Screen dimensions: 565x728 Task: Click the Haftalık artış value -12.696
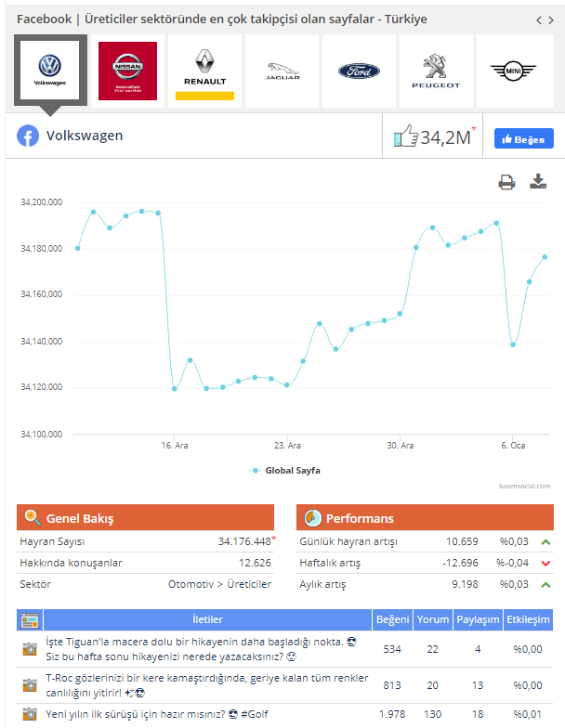point(460,563)
